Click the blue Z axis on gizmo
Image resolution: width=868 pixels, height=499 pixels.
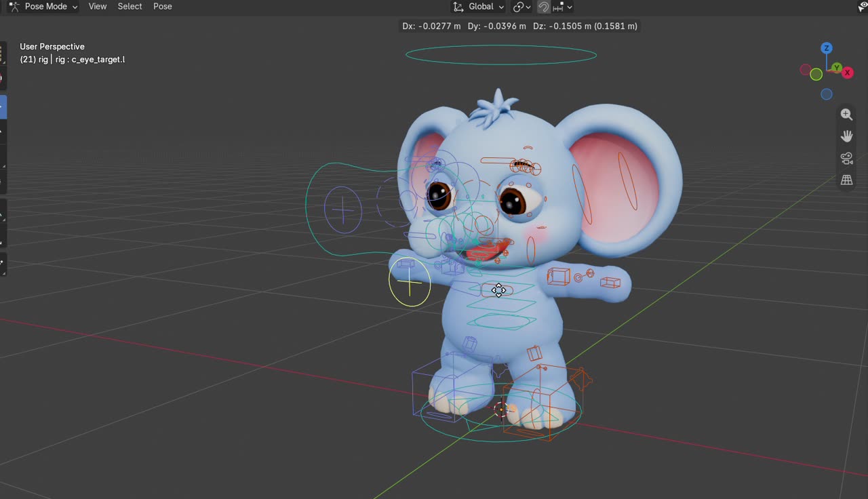[827, 47]
